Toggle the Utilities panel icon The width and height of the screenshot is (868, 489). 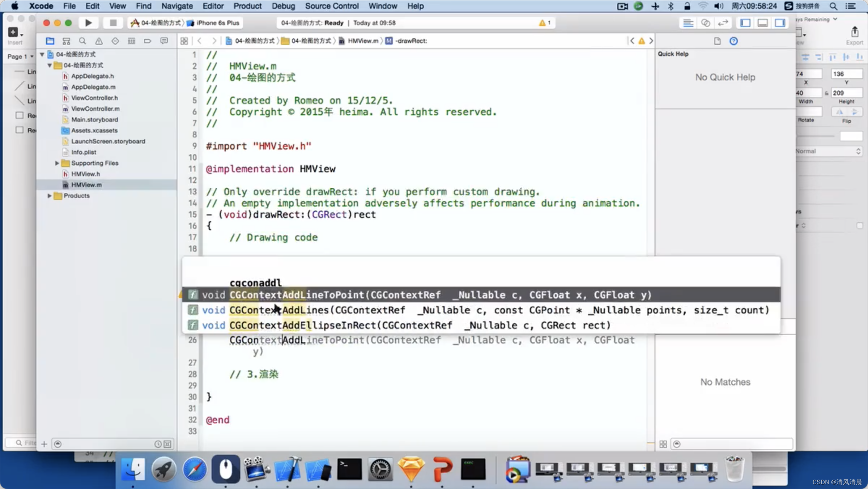pyautogui.click(x=781, y=23)
